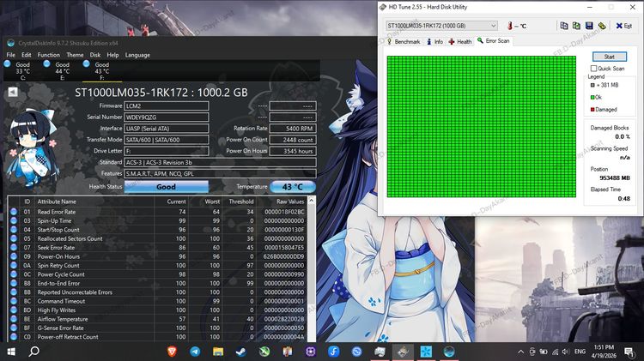Click the floppy disk save icon in HD Tune
The width and height of the screenshot is (644, 361).
[589, 26]
